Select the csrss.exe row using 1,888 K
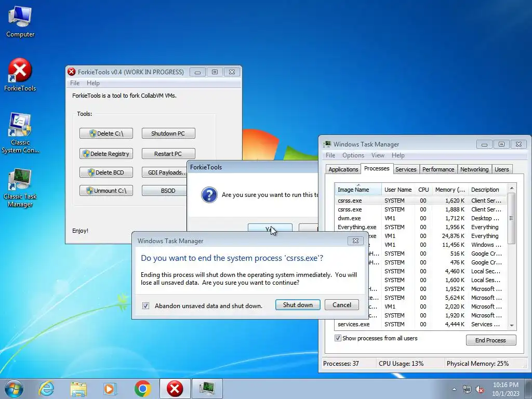Viewport: 532px width, 399px height. tap(421, 209)
